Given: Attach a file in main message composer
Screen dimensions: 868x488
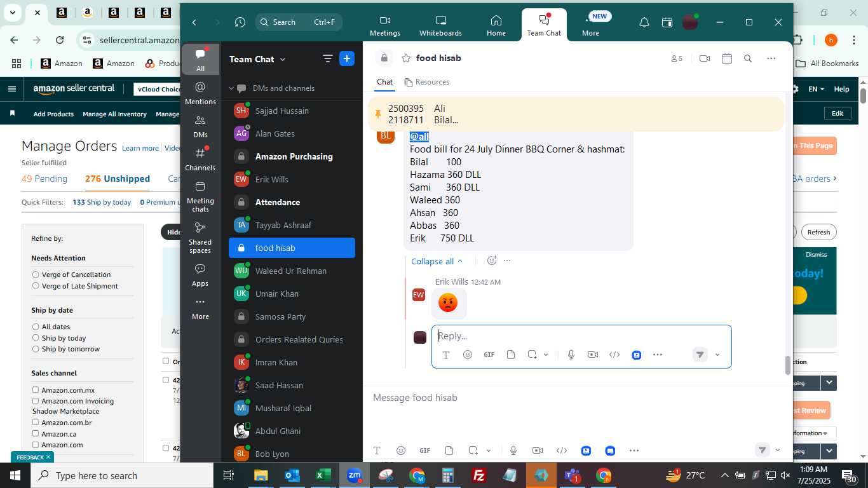Looking at the screenshot, I should tap(449, 451).
